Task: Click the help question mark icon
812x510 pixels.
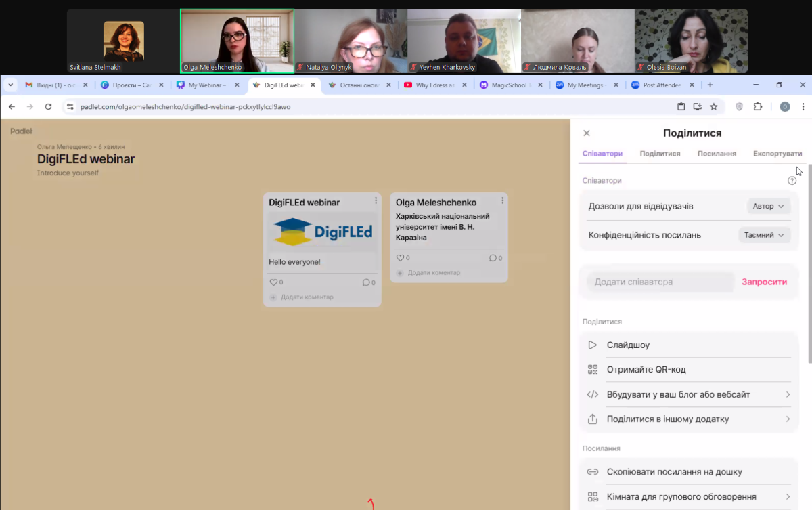Action: point(792,181)
